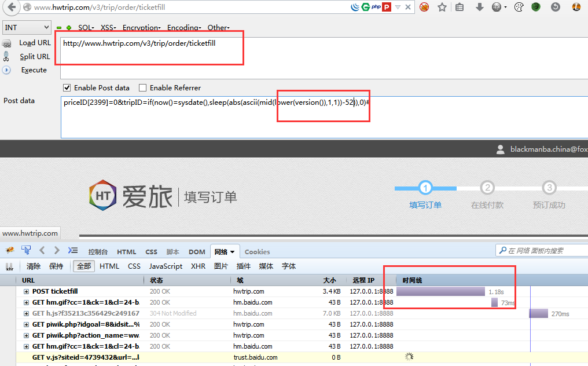Click the cookie palette toolbar icon
588x366 pixels.
tap(519, 7)
